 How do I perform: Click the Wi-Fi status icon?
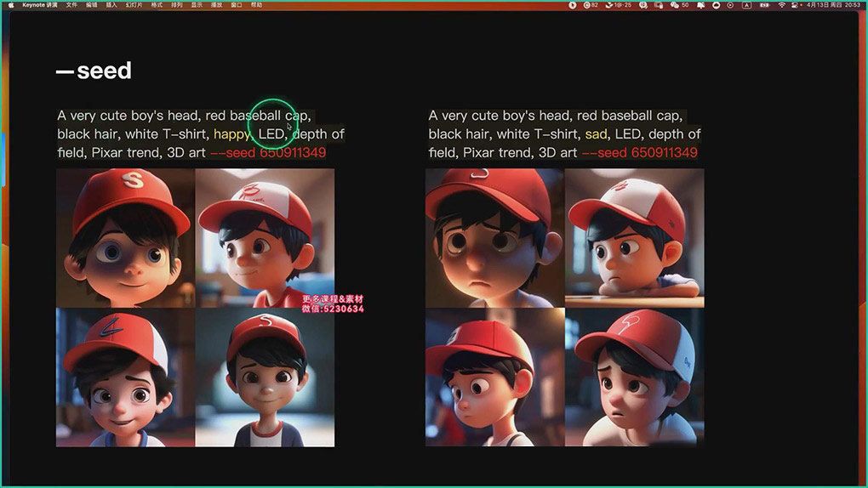point(781,4)
